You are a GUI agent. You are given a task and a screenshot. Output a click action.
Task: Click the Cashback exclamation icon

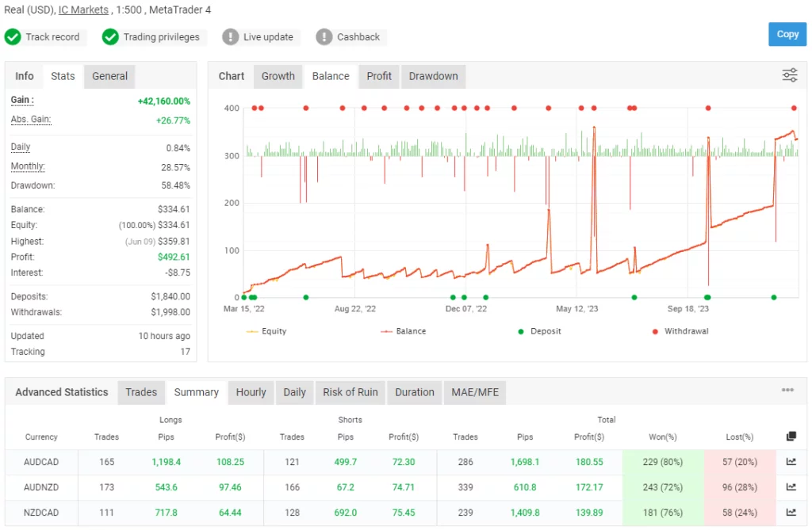click(324, 36)
